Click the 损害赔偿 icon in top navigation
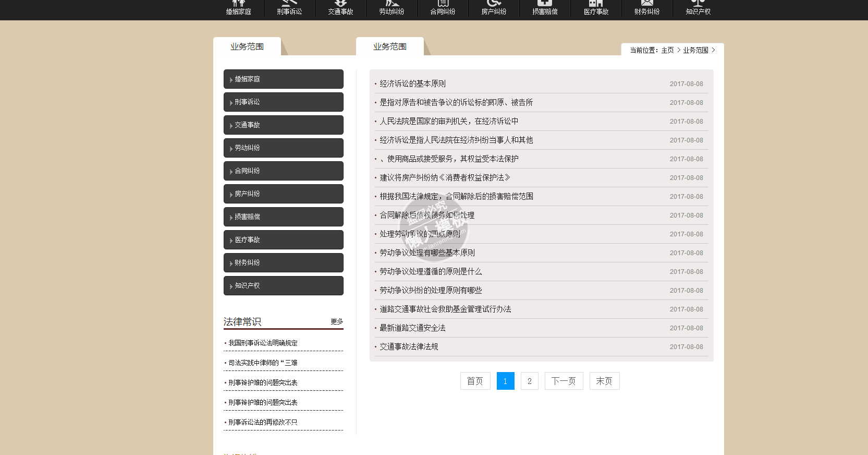This screenshot has width=868, height=455. click(545, 8)
